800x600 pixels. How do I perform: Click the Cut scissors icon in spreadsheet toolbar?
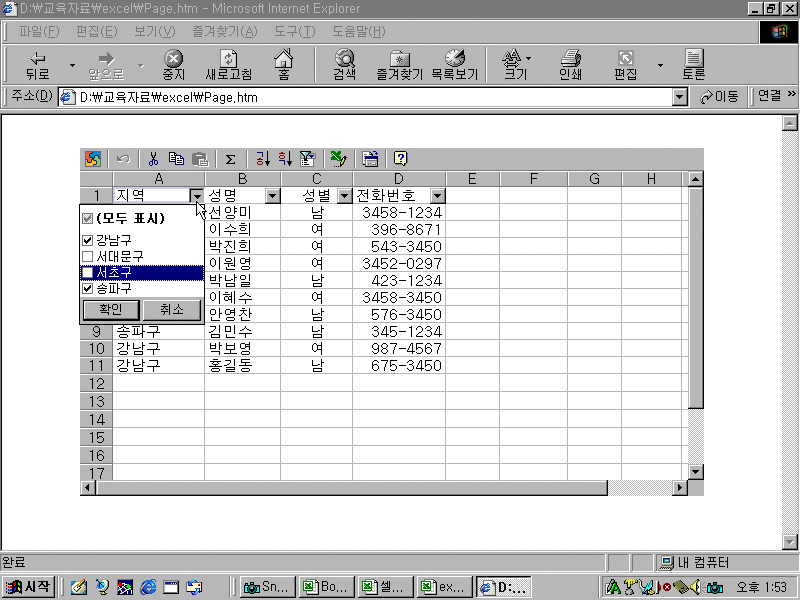tap(153, 159)
